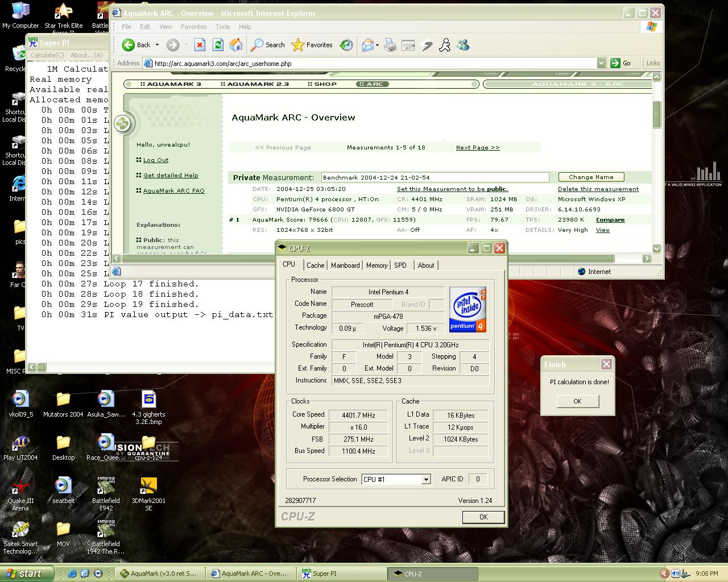728x582 pixels.
Task: Select the 4.3 gigherts 3.2E.bmp file
Action: click(148, 408)
